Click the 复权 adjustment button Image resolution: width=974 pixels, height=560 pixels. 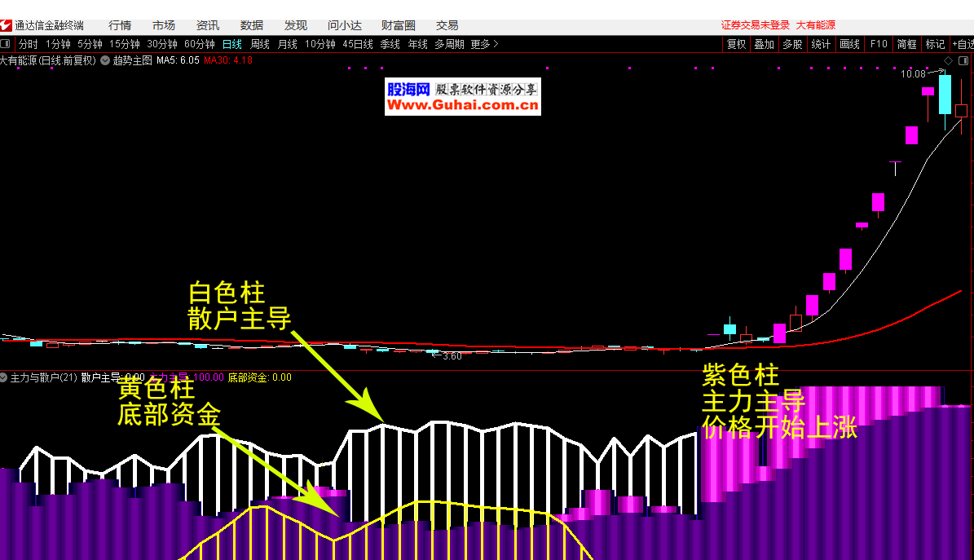point(736,44)
